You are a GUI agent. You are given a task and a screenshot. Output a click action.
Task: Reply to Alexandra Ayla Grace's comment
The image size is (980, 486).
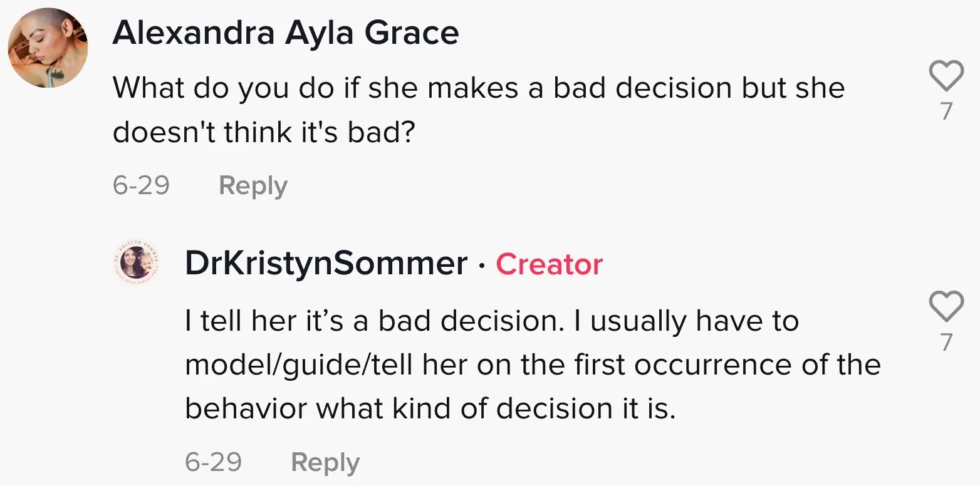(253, 186)
